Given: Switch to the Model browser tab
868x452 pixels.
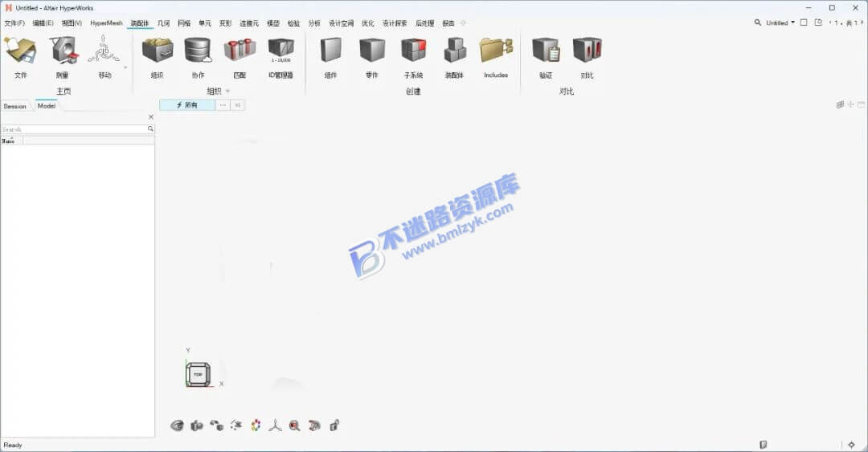Looking at the screenshot, I should point(47,106).
